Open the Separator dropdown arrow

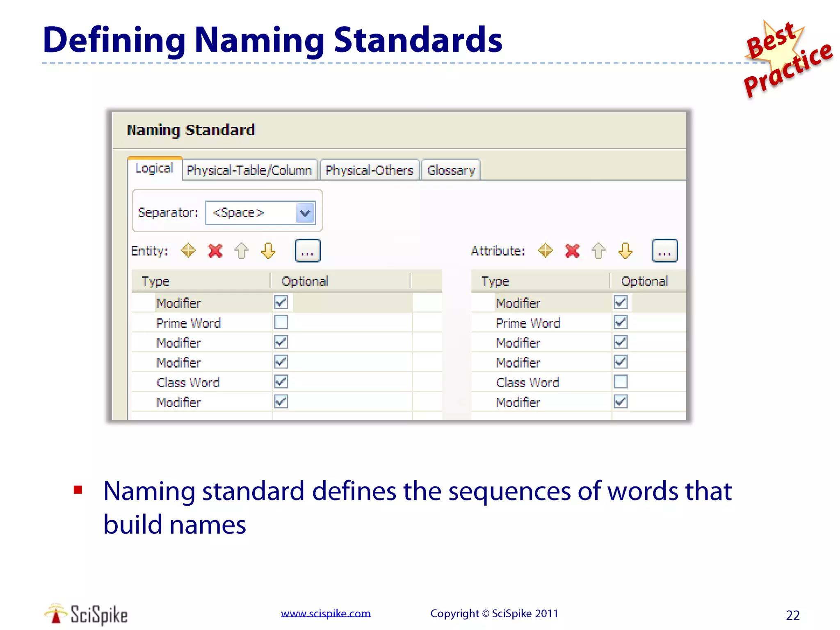point(305,213)
